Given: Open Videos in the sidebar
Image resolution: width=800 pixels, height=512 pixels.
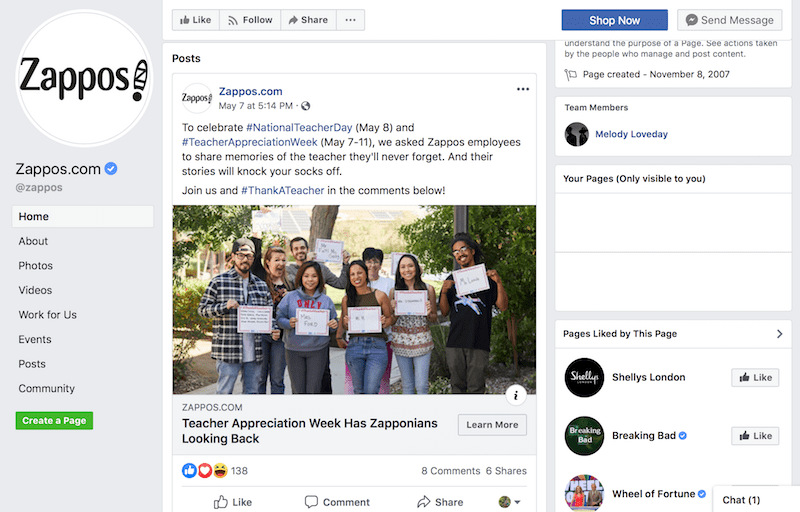Looking at the screenshot, I should click(35, 290).
